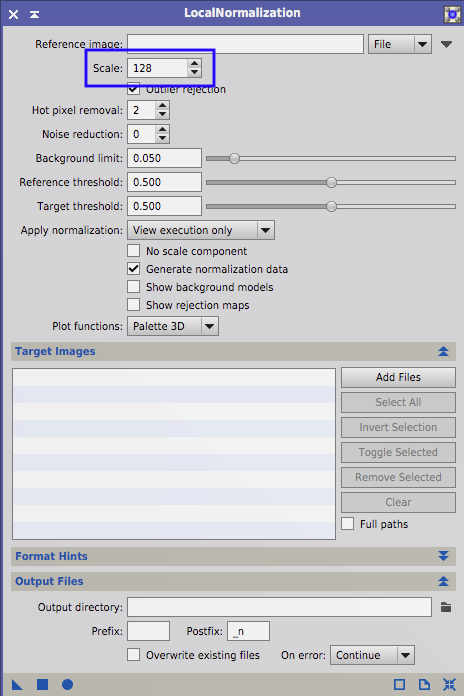Open the Plot functions Palette 3D dropdown
Screen dimensions: 464x696
(x=173, y=326)
